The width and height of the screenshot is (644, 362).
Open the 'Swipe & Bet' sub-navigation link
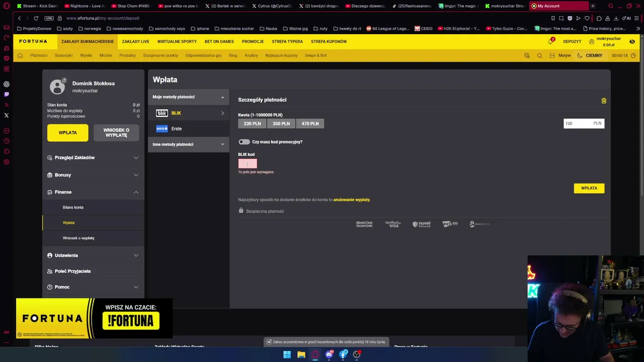point(315,55)
